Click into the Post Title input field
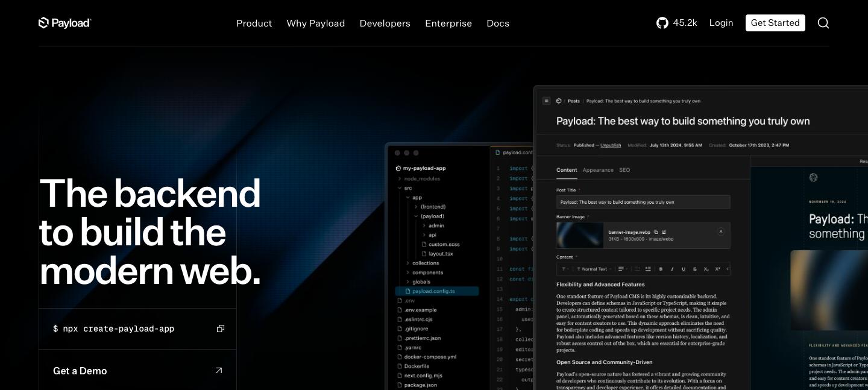 pos(643,202)
